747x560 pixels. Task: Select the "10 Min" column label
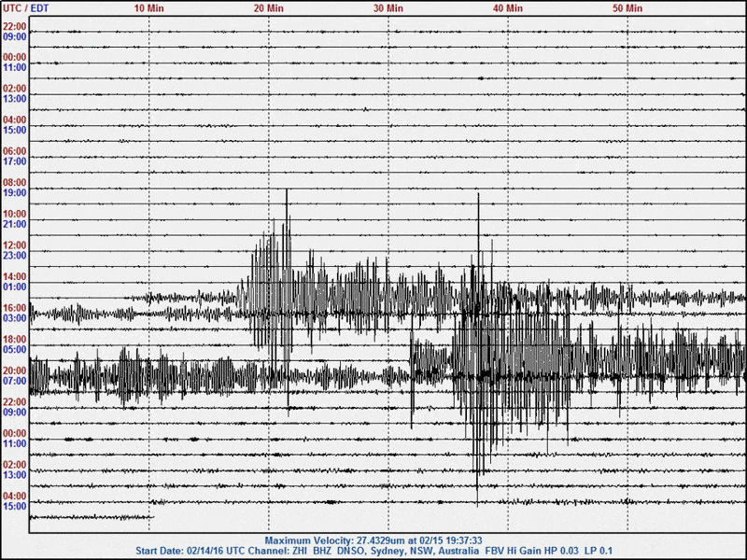(148, 8)
